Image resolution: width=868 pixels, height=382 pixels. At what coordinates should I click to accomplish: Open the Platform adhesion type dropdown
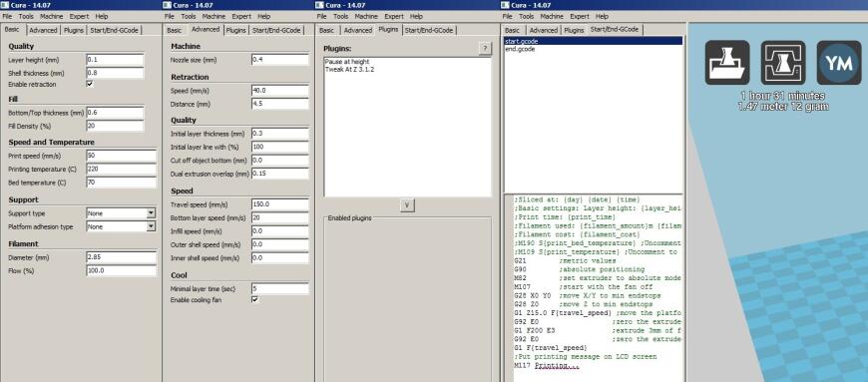click(122, 226)
